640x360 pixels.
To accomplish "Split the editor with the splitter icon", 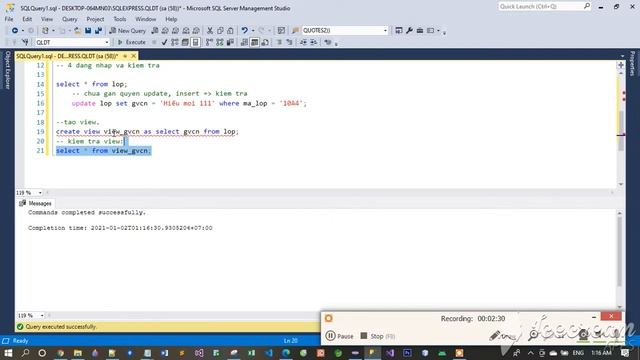I will 621,65.
